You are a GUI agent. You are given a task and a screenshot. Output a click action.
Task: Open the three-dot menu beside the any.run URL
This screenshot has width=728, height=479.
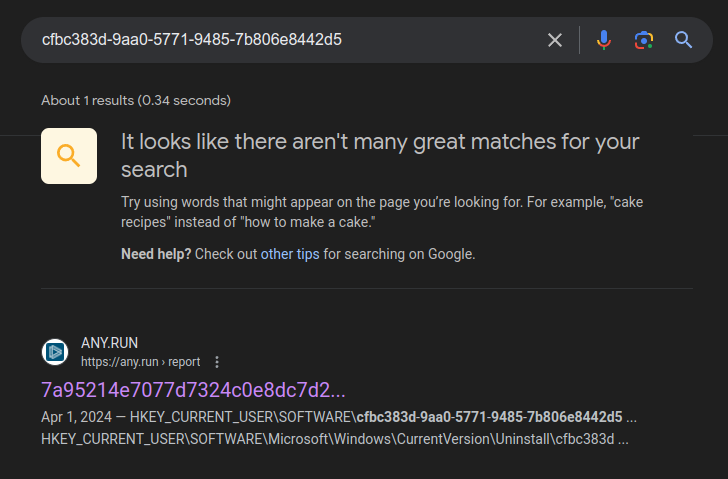coord(217,362)
